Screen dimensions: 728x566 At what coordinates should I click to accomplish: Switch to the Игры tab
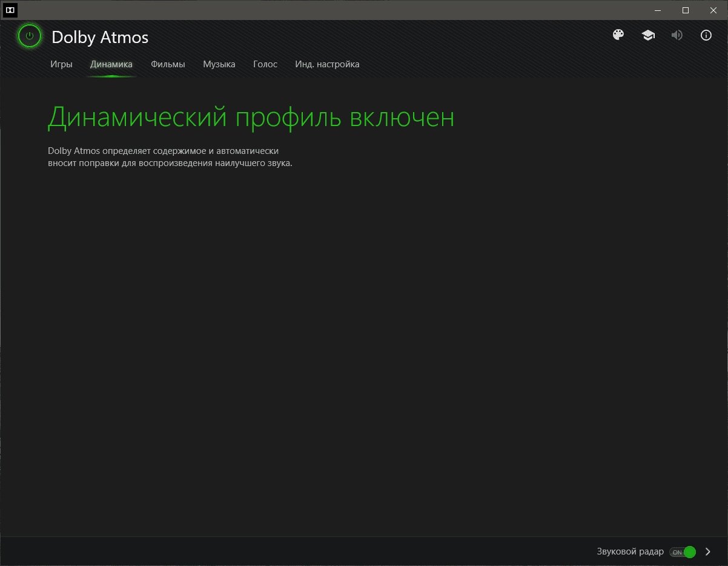click(61, 64)
